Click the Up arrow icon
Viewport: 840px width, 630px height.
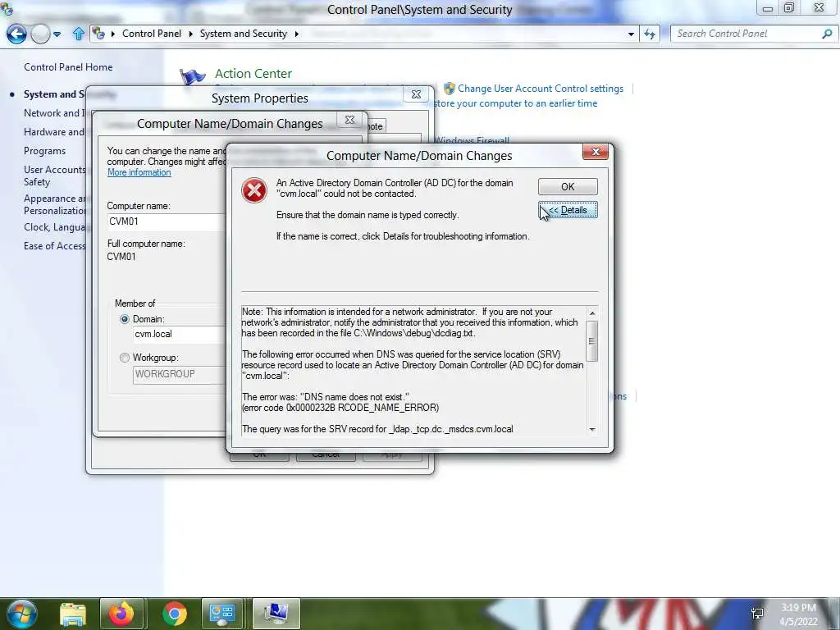coord(78,34)
